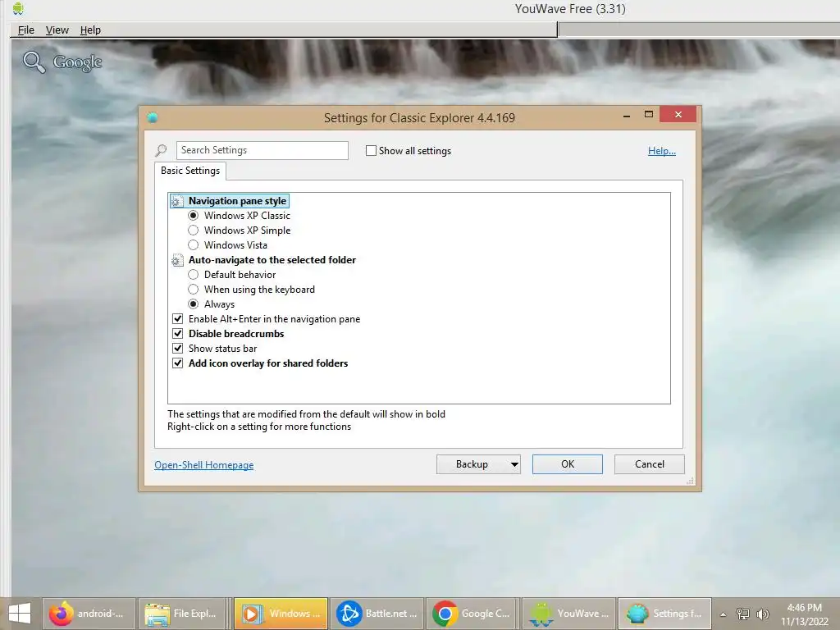This screenshot has width=840, height=630.
Task: Select Auto-navigate to the selected folder heading
Action: pos(272,260)
